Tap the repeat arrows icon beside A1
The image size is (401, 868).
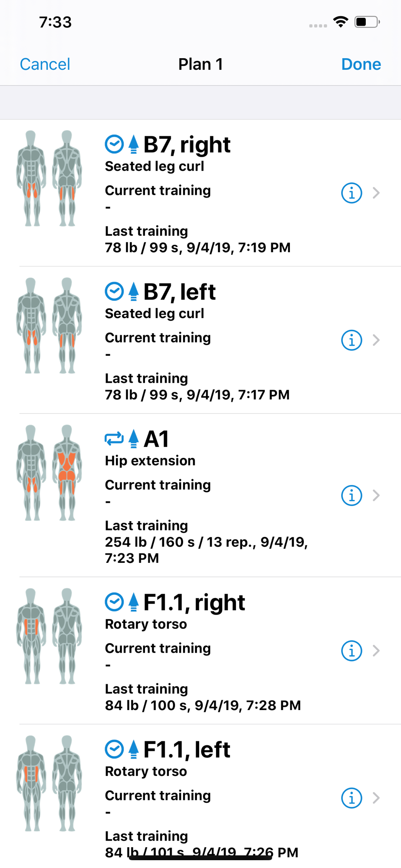[115, 439]
